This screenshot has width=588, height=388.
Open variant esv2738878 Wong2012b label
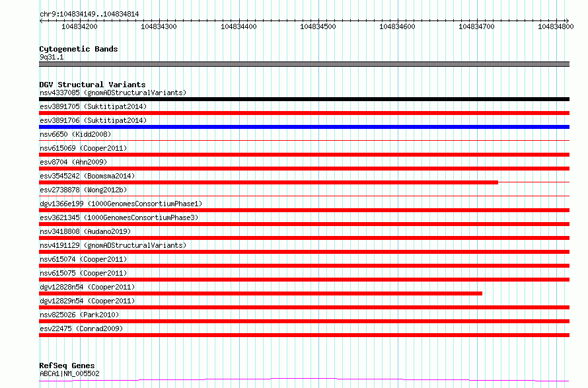click(x=83, y=190)
